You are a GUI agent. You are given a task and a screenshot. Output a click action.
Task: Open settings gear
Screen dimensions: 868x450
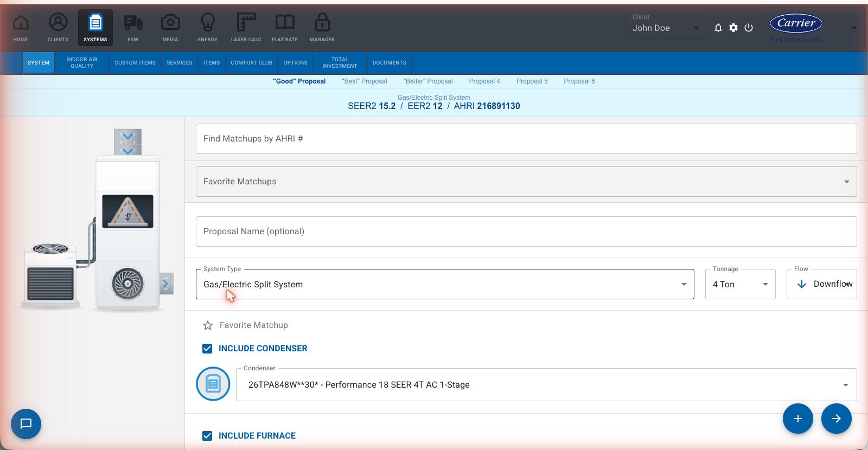(x=733, y=28)
